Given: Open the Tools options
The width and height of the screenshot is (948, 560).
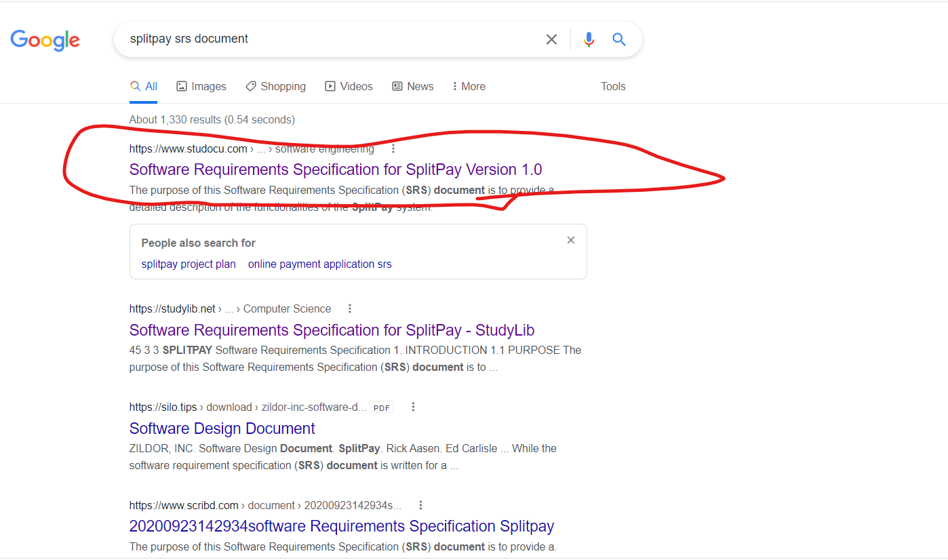Looking at the screenshot, I should tap(612, 86).
